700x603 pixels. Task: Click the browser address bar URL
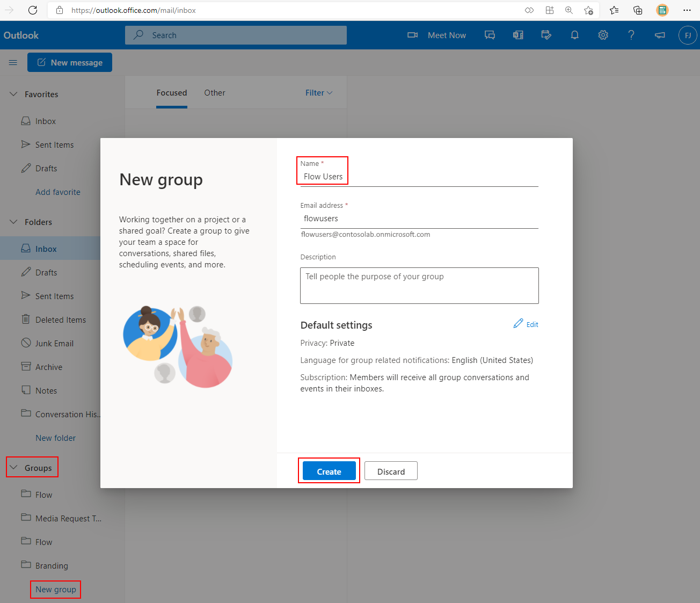134,10
